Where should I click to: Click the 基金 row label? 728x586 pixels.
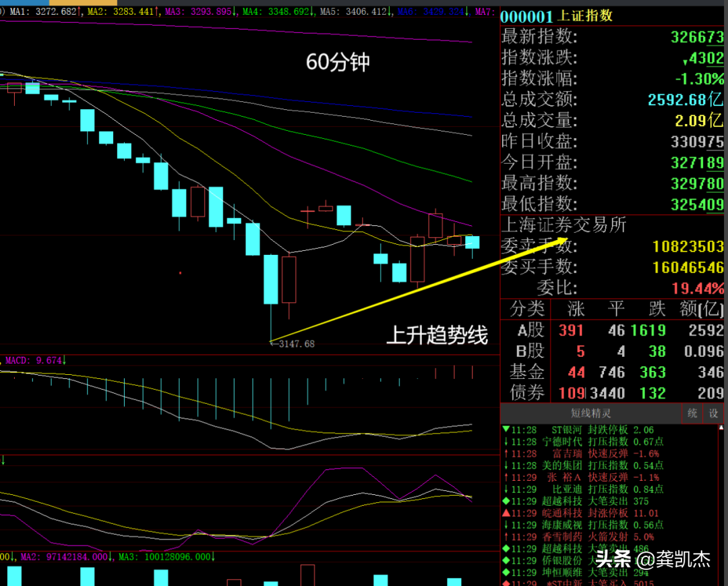pyautogui.click(x=527, y=372)
